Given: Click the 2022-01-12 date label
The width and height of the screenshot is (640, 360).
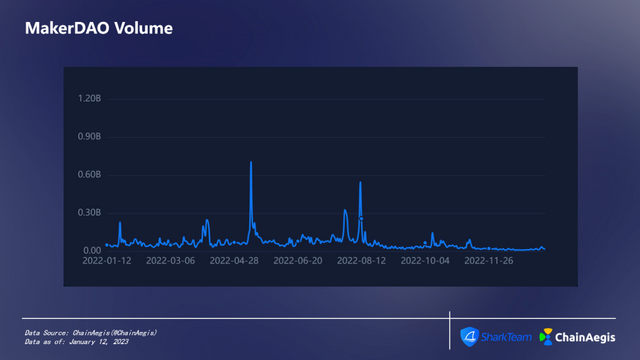Looking at the screenshot, I should [107, 261].
